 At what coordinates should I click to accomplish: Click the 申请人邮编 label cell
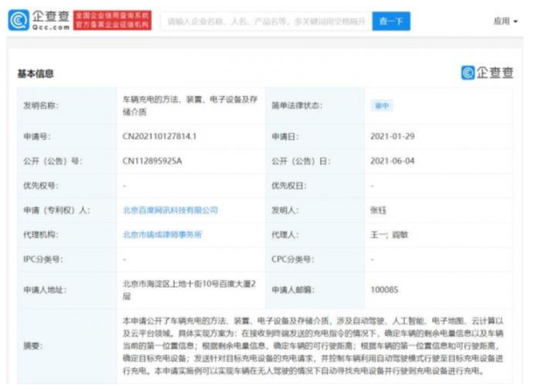tap(316, 290)
